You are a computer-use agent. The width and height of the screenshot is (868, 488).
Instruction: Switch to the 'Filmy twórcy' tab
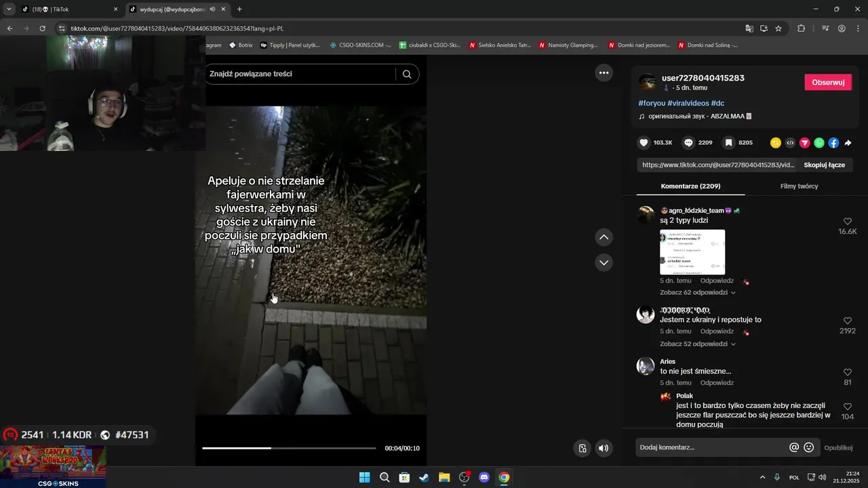point(799,186)
